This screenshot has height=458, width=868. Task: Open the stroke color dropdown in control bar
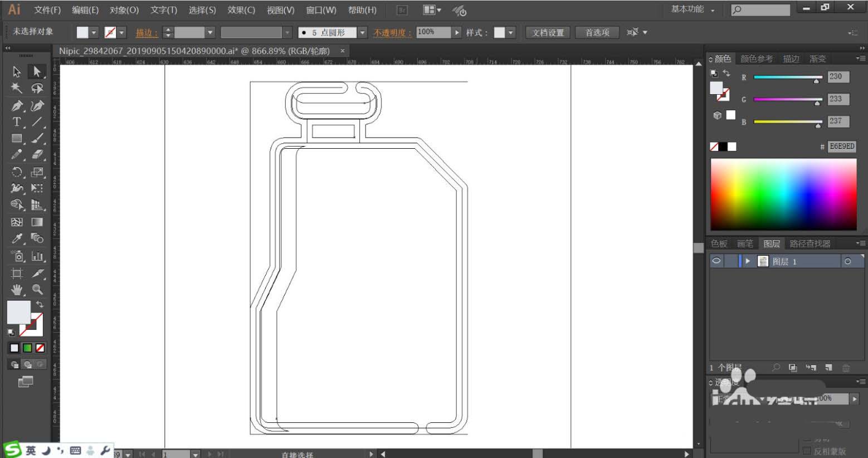click(122, 32)
